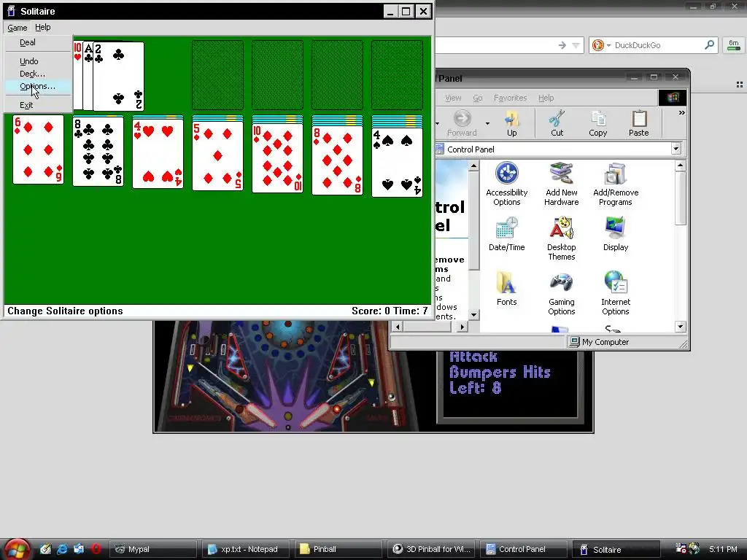Open the Display icon in Control Panel
This screenshot has height=560, width=747.
pyautogui.click(x=616, y=234)
